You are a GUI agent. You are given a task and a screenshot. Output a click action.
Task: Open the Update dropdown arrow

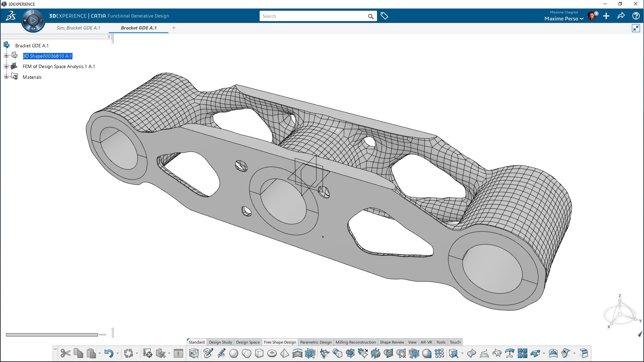[137, 354]
